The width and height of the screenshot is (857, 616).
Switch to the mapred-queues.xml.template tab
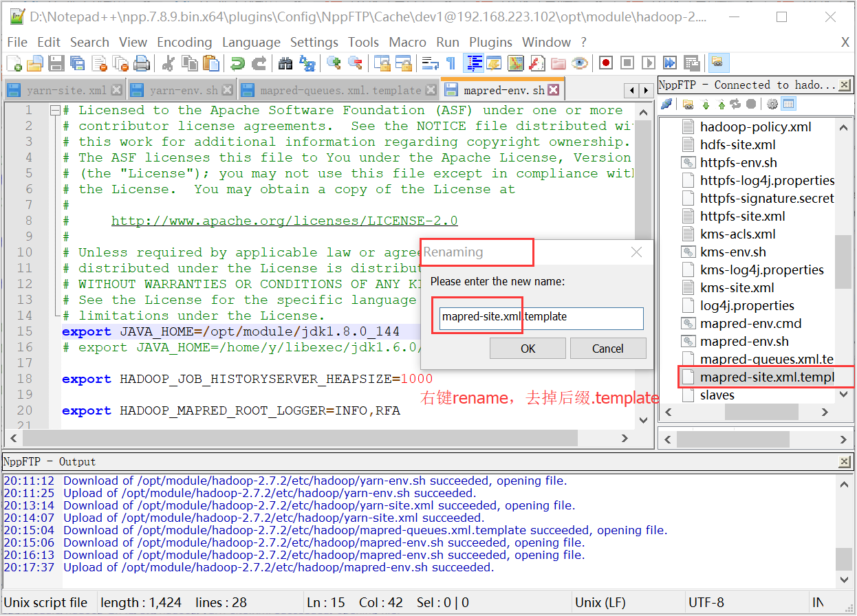(x=340, y=90)
